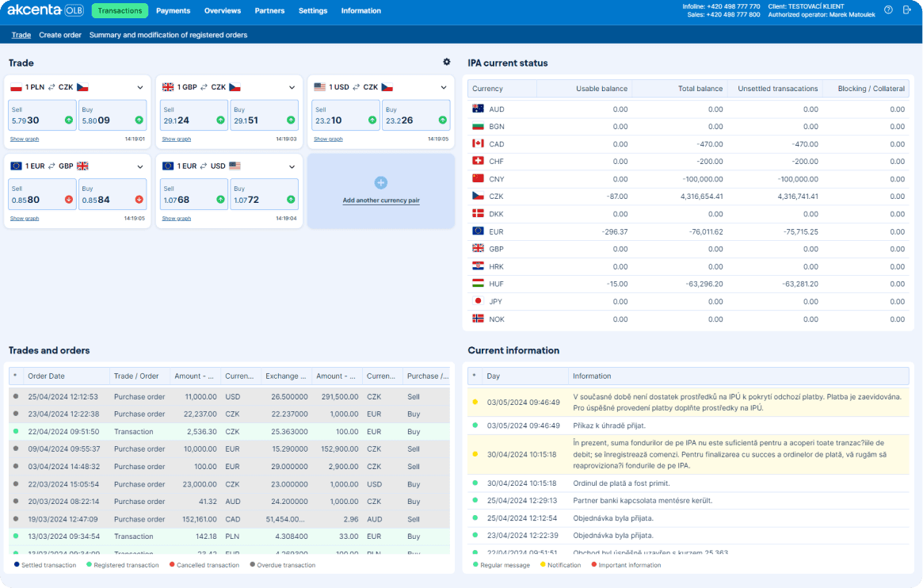Click the help question mark icon
923x588 pixels.
tap(888, 10)
